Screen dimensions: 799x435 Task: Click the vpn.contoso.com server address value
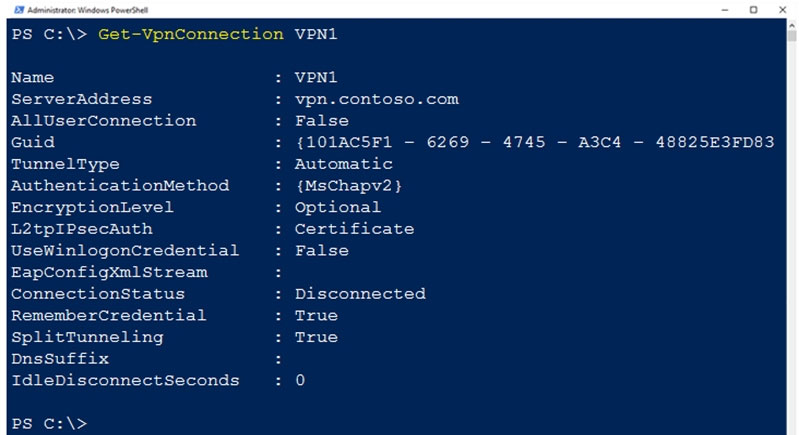tap(377, 99)
